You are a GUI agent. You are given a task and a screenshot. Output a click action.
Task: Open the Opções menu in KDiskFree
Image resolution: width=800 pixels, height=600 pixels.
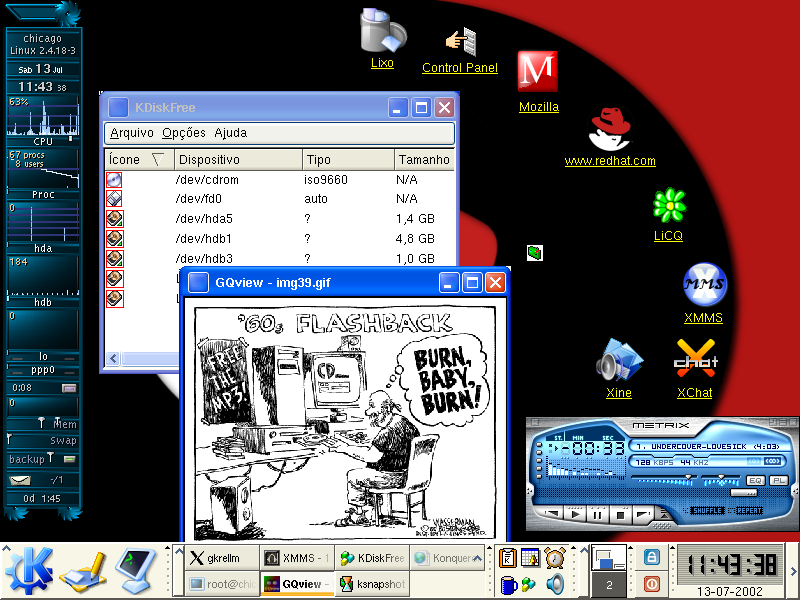click(184, 133)
